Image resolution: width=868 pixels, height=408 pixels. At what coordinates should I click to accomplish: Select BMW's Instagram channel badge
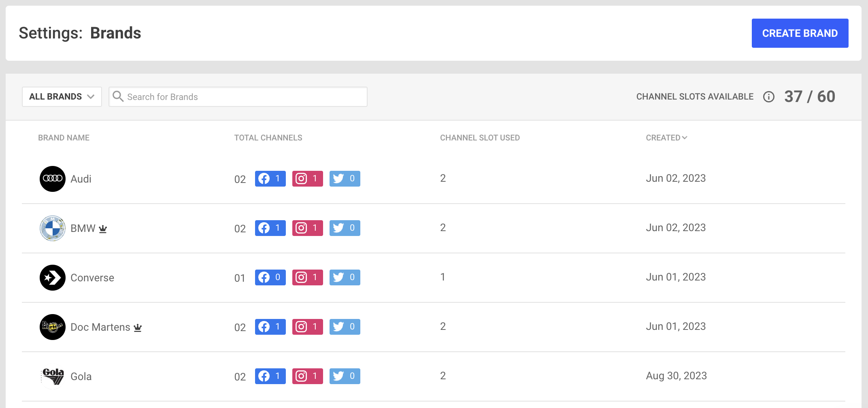(308, 228)
